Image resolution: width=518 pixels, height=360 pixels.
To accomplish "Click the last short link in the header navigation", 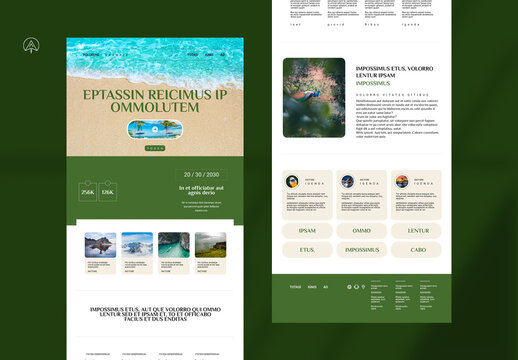I will 222,55.
